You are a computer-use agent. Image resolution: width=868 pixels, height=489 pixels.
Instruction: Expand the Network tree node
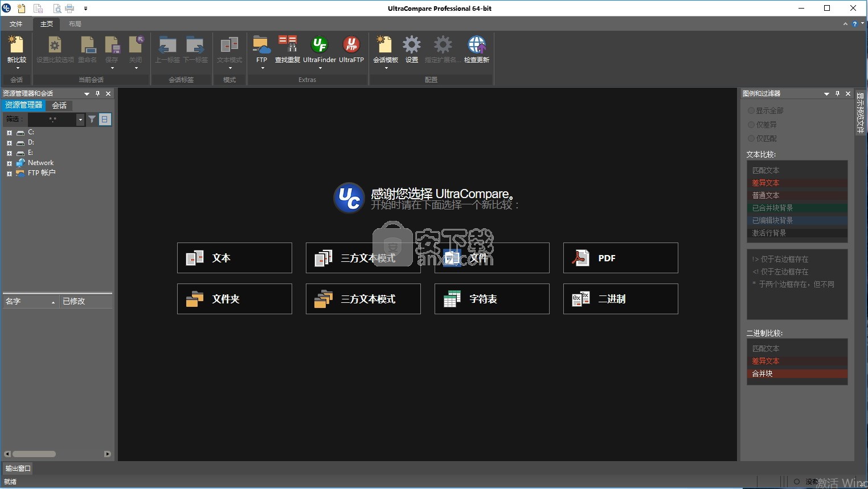tap(9, 163)
